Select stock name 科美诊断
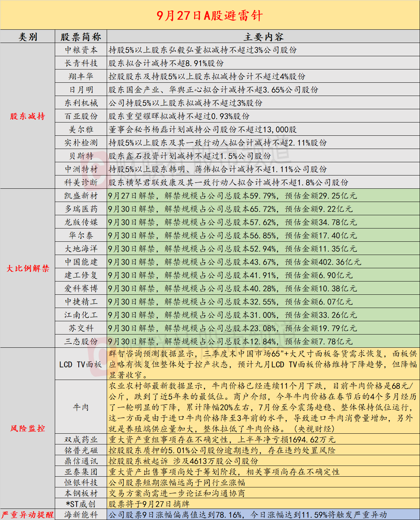Screen dimensions: 420x520 pos(81,182)
